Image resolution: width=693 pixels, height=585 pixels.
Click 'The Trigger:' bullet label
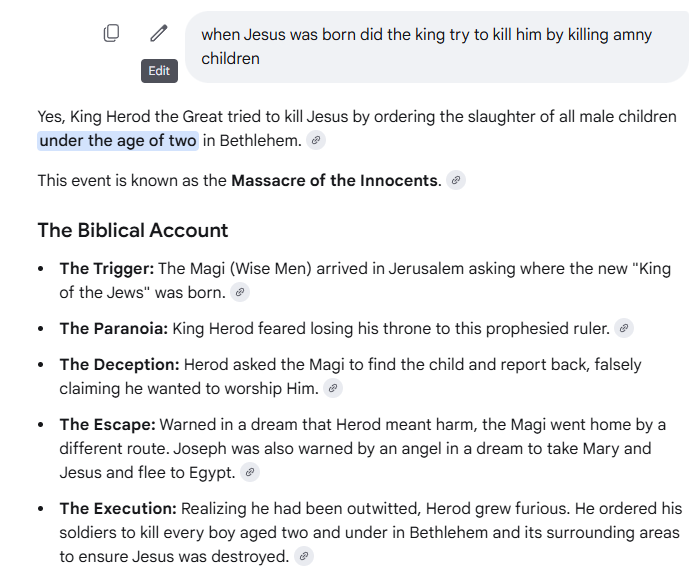(x=107, y=269)
